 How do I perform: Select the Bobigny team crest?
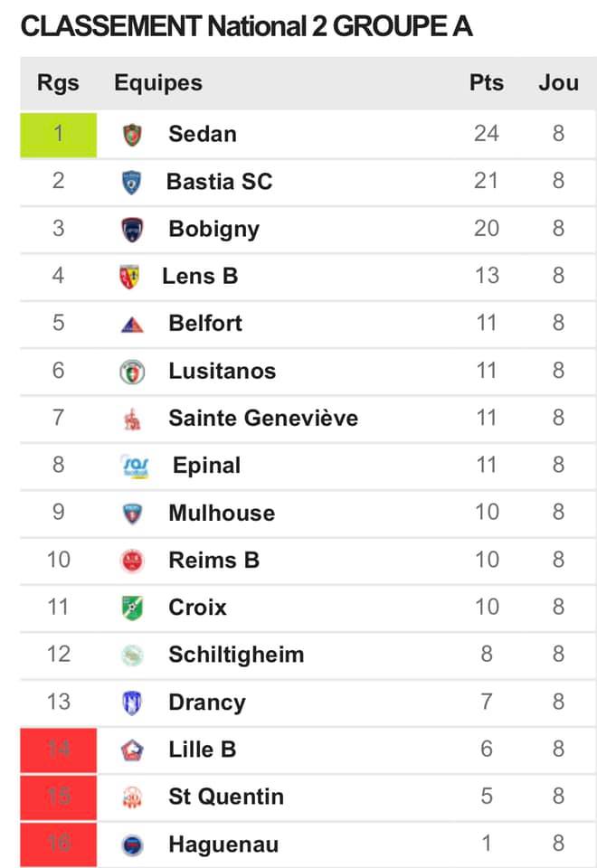coord(132,229)
